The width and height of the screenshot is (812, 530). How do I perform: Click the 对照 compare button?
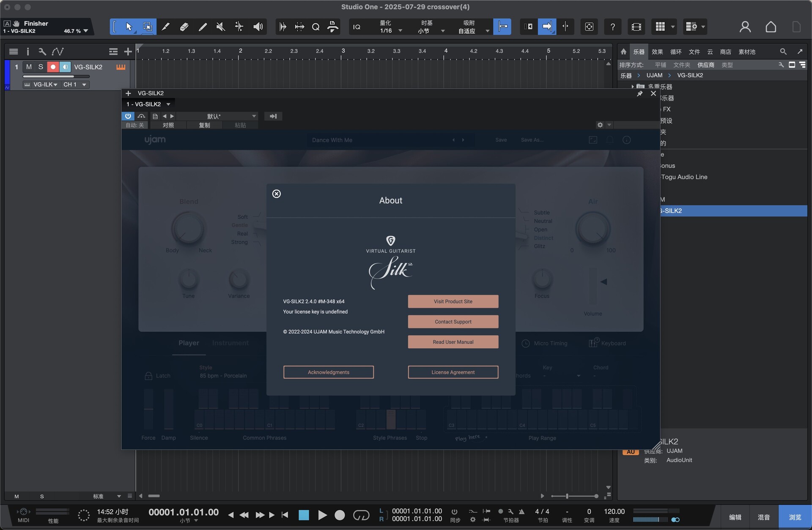[x=168, y=125]
